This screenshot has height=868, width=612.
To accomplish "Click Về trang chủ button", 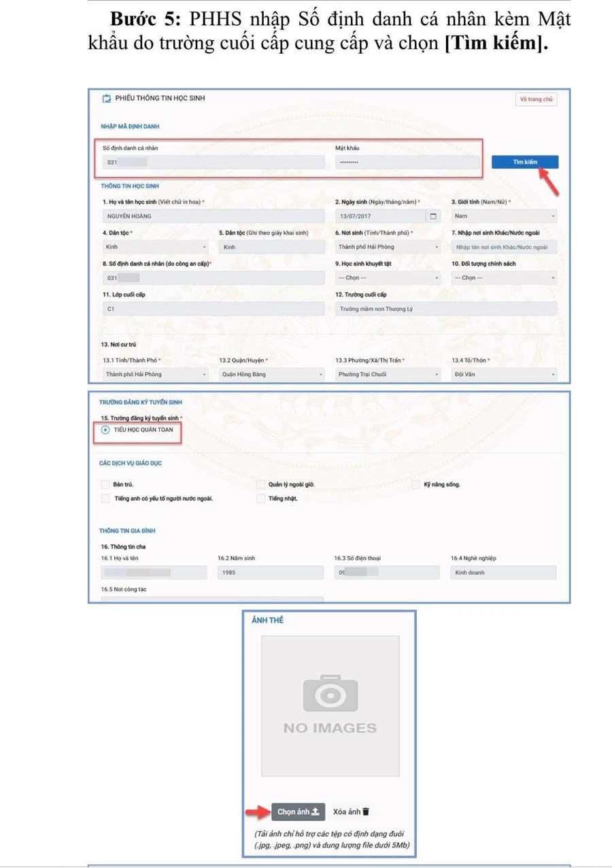I will [x=536, y=99].
